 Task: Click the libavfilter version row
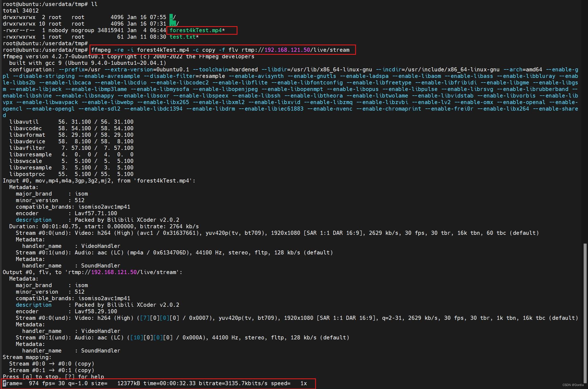(x=71, y=148)
